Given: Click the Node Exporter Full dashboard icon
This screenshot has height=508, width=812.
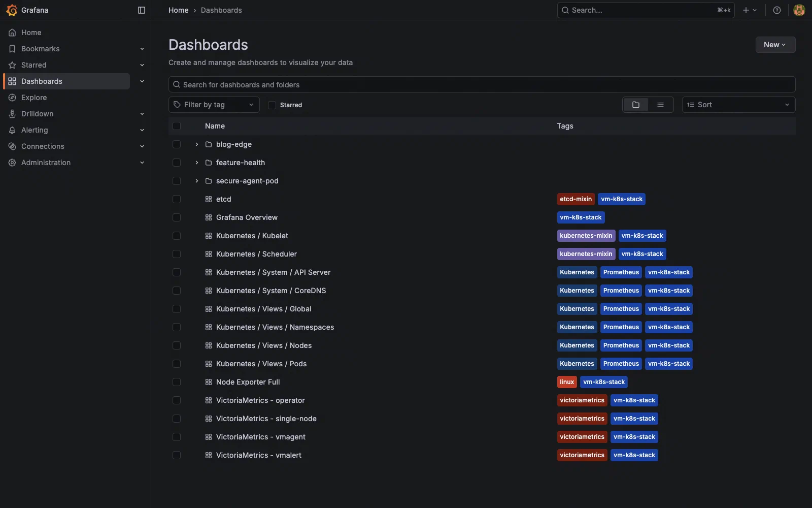Looking at the screenshot, I should pyautogui.click(x=209, y=382).
